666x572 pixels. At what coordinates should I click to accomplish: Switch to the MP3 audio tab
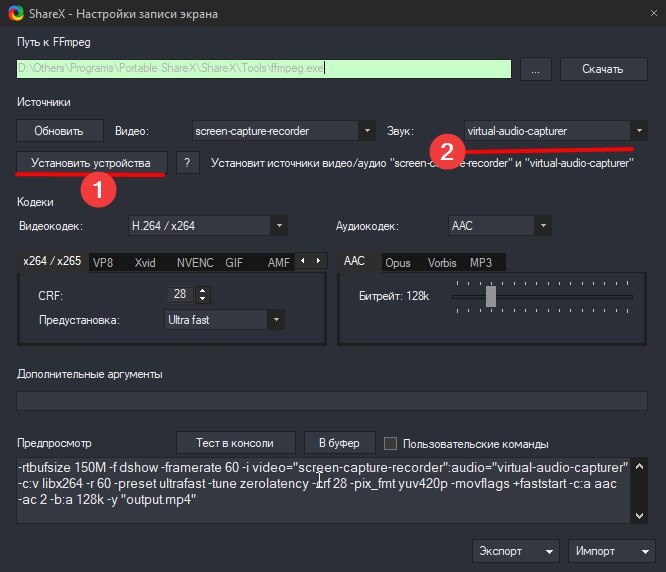coord(481,262)
